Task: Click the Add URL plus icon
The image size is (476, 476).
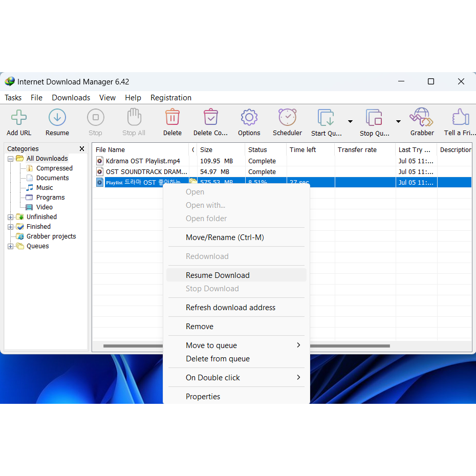Action: click(19, 118)
